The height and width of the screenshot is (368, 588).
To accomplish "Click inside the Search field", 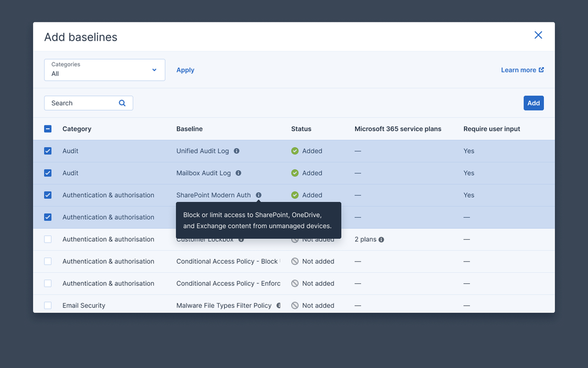I will 82,102.
